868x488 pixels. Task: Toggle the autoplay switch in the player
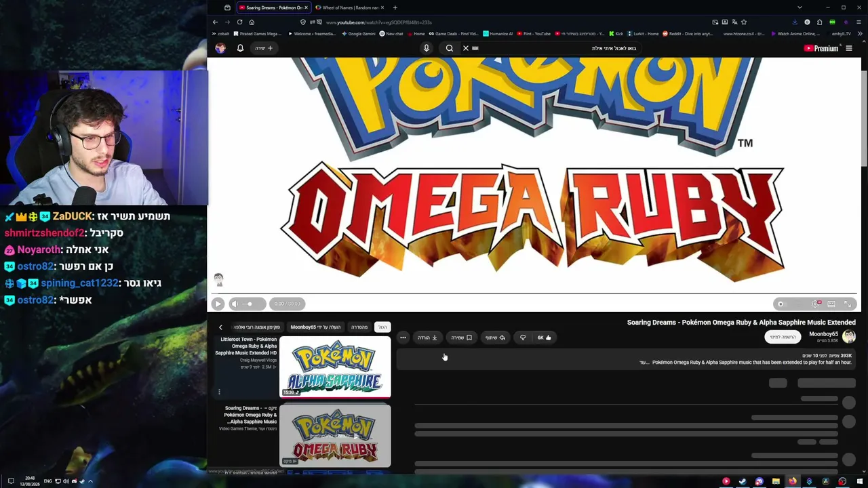click(782, 304)
